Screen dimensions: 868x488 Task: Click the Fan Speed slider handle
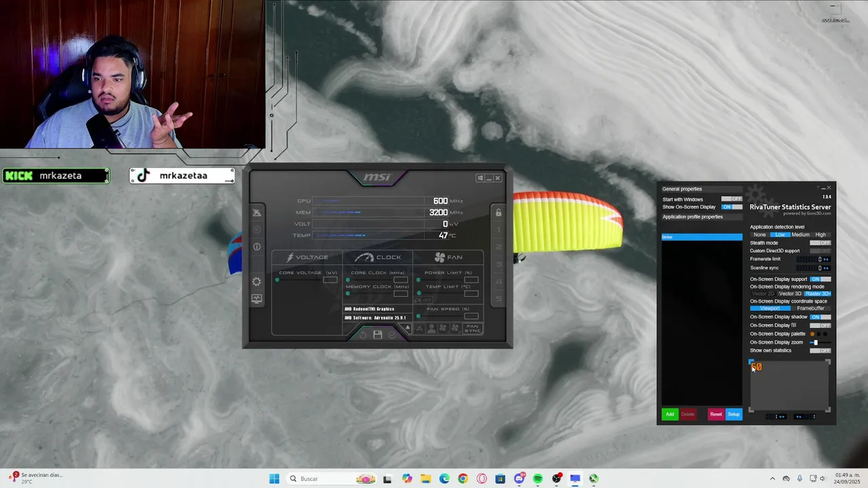coord(418,316)
